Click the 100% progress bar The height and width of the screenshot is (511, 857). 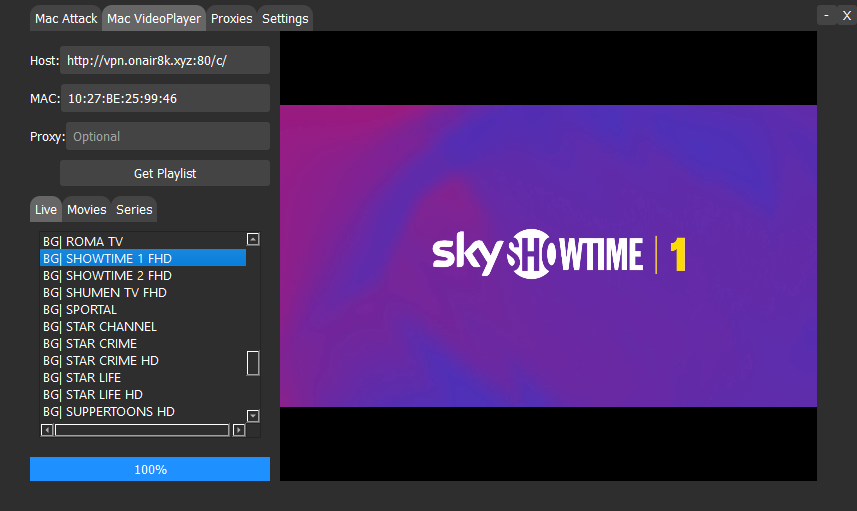pyautogui.click(x=150, y=469)
